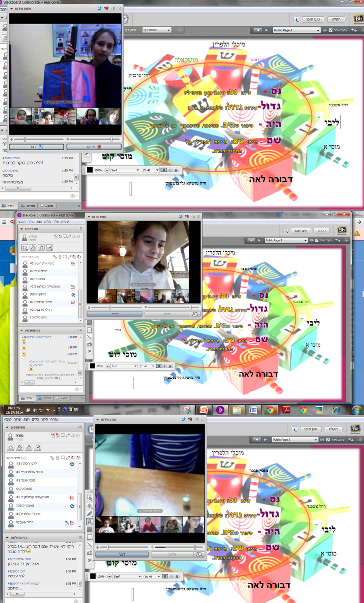Open the התאם דף page-fit dropdown
The height and width of the screenshot is (603, 364).
[x=157, y=30]
